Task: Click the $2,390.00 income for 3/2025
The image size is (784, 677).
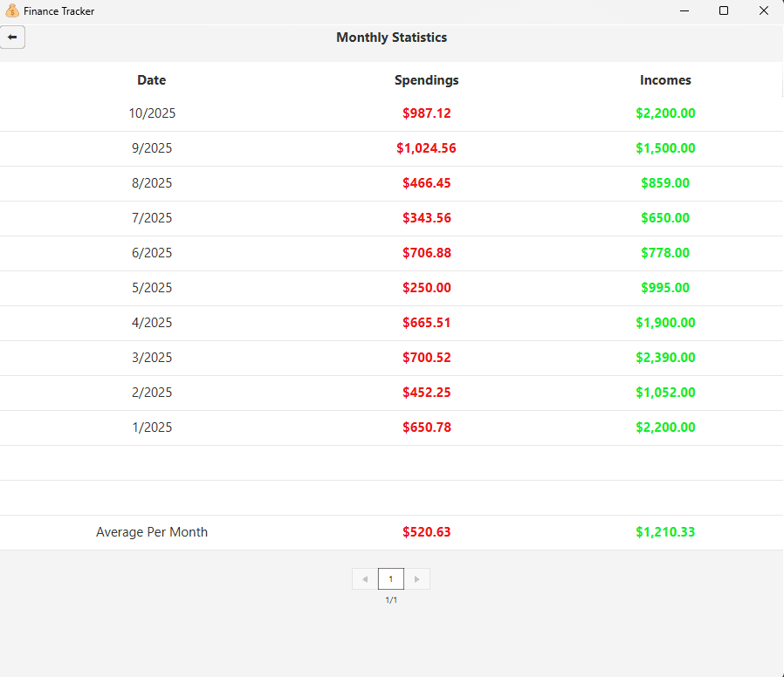Action: pyautogui.click(x=665, y=358)
